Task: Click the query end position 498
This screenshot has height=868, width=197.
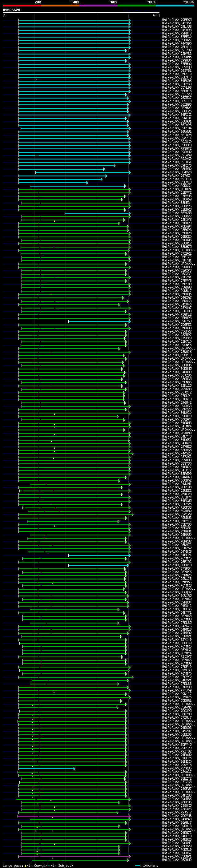Action: tap(155, 15)
